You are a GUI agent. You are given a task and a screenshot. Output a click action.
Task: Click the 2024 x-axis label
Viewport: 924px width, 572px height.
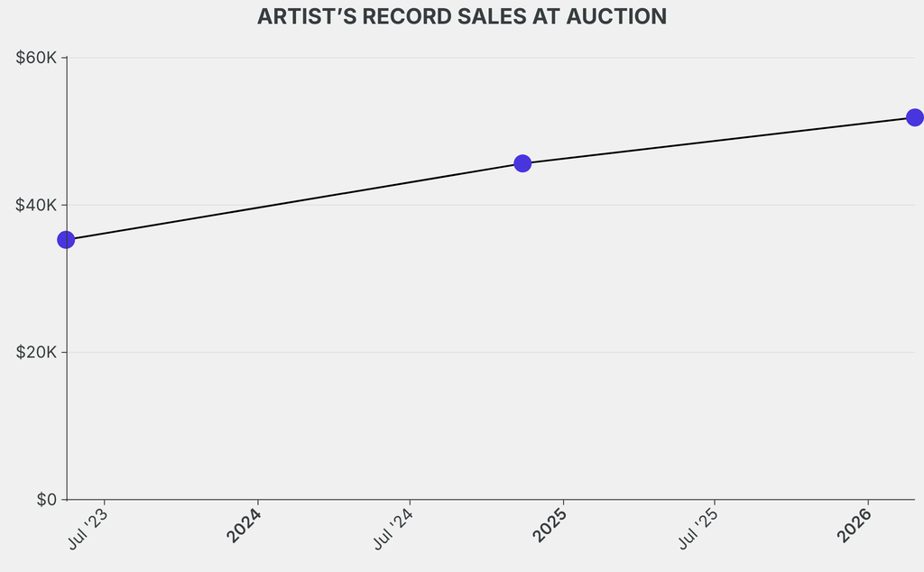pos(244,525)
